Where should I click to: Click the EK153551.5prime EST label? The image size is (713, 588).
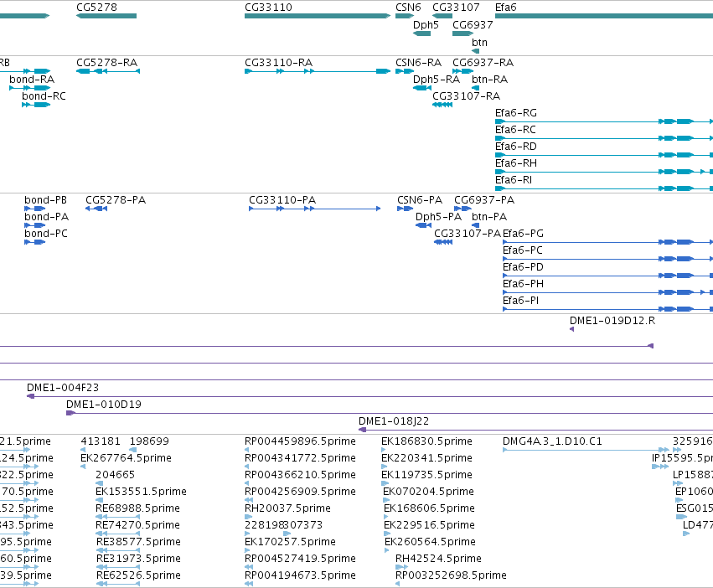click(141, 492)
